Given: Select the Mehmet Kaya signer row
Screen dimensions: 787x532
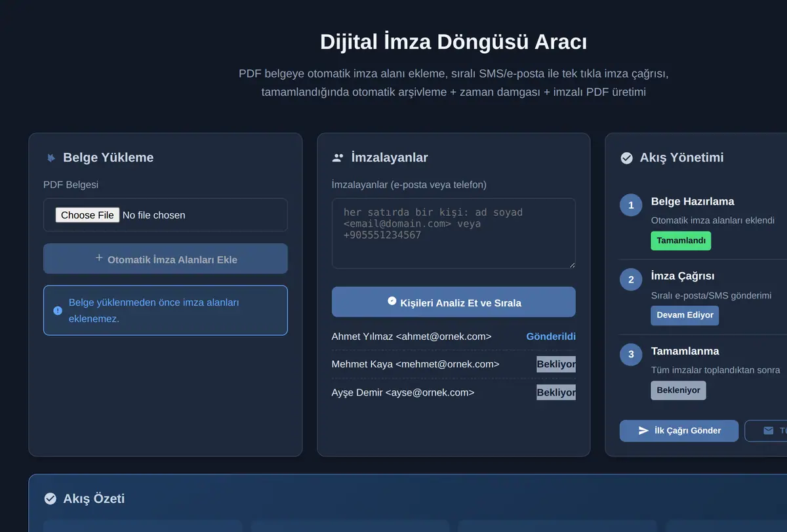Looking at the screenshot, I should coord(454,364).
